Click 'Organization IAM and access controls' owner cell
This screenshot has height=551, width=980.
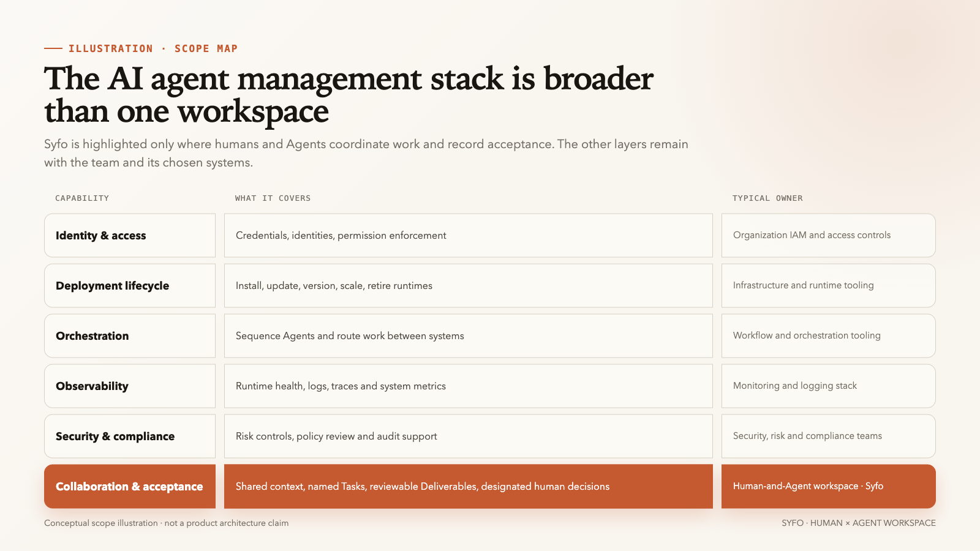(829, 235)
